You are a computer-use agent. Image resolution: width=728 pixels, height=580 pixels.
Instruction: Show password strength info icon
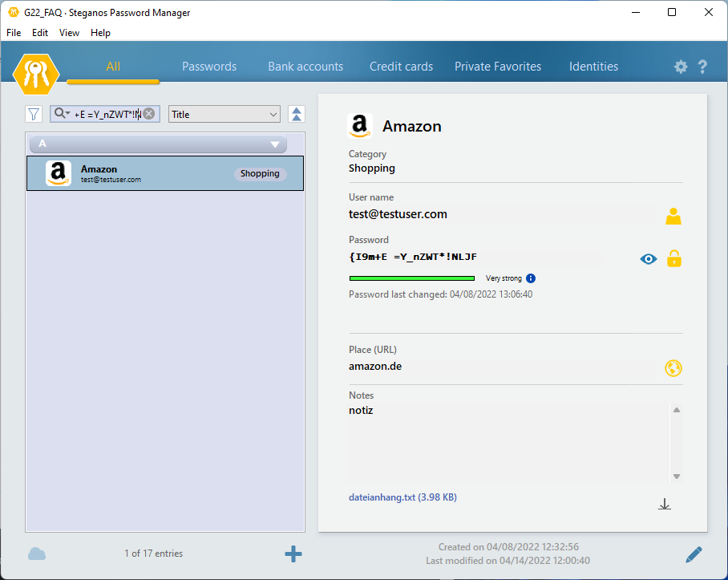point(531,278)
